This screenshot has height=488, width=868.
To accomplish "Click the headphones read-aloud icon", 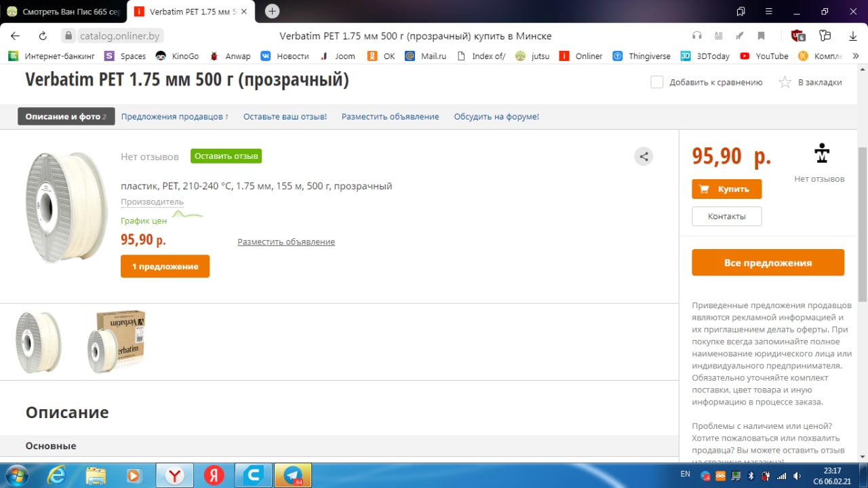I will click(x=696, y=36).
